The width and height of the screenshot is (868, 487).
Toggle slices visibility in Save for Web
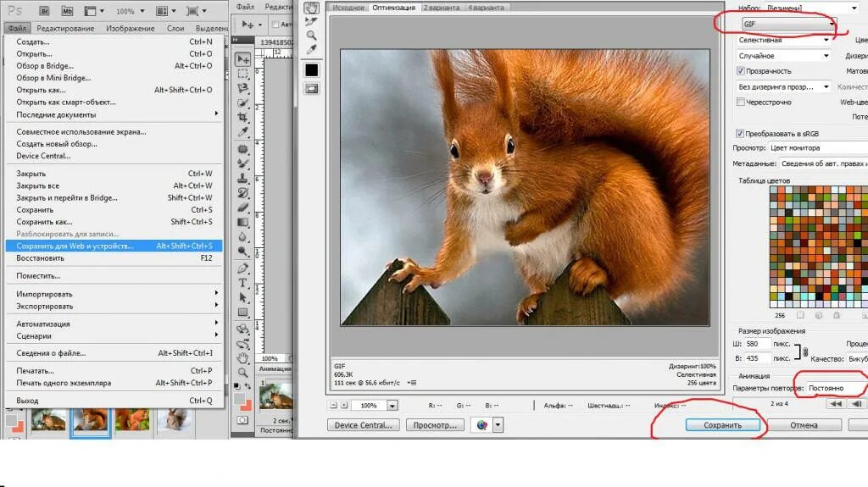tap(312, 89)
